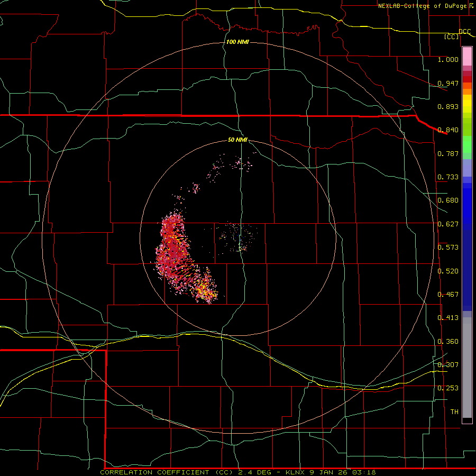Select the 0.627 scale value

pyautogui.click(x=448, y=224)
